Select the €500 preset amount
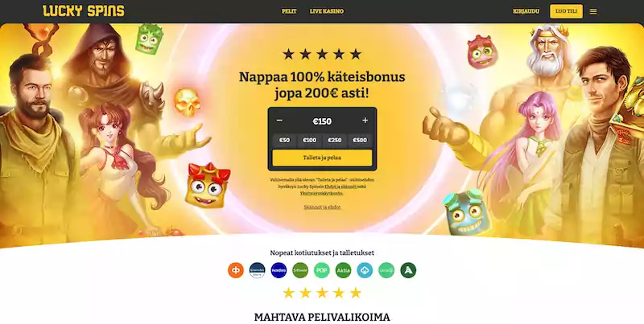This screenshot has height=324, width=644. pos(360,140)
